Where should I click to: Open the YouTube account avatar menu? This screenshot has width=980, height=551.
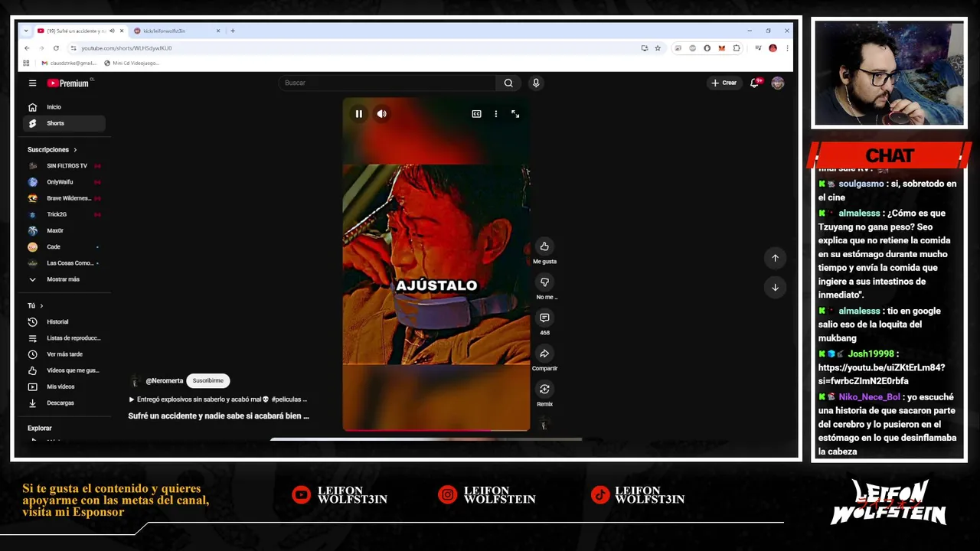[778, 83]
